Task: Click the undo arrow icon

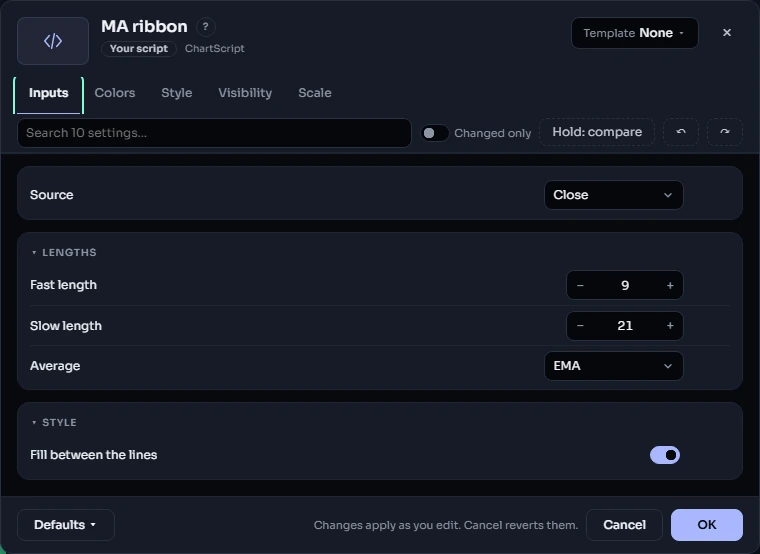Action: point(681,132)
